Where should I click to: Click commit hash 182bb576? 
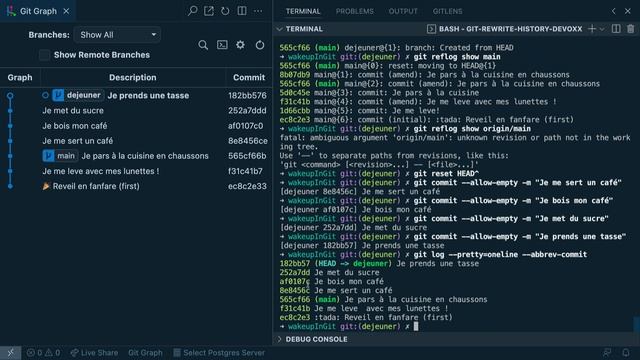[x=247, y=96]
